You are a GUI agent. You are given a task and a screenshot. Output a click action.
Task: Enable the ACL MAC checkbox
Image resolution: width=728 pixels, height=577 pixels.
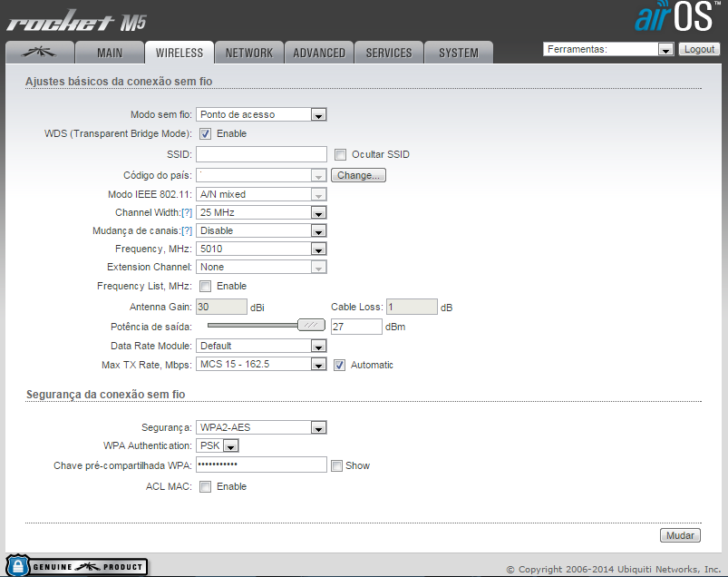[205, 486]
